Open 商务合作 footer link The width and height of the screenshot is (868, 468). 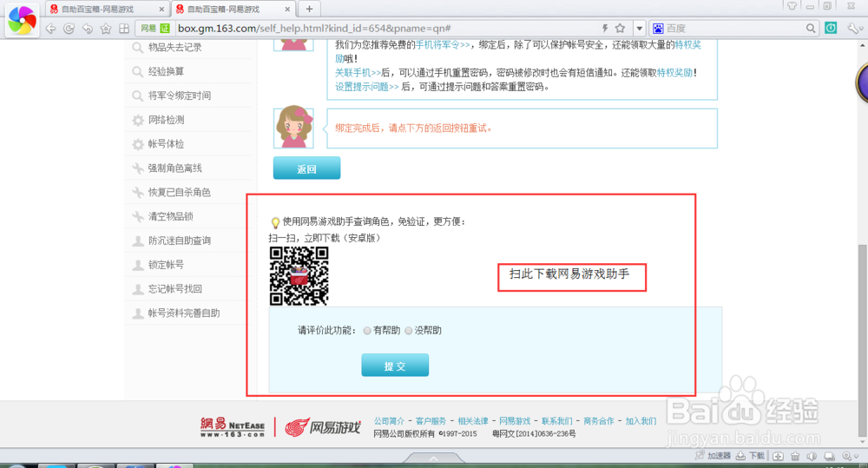pos(598,421)
